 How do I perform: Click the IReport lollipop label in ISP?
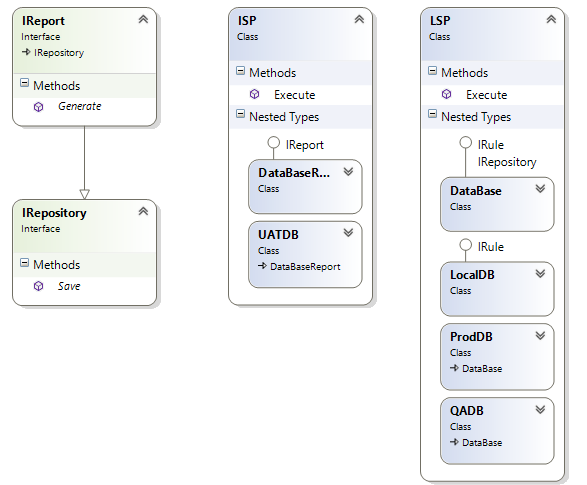coord(304,145)
